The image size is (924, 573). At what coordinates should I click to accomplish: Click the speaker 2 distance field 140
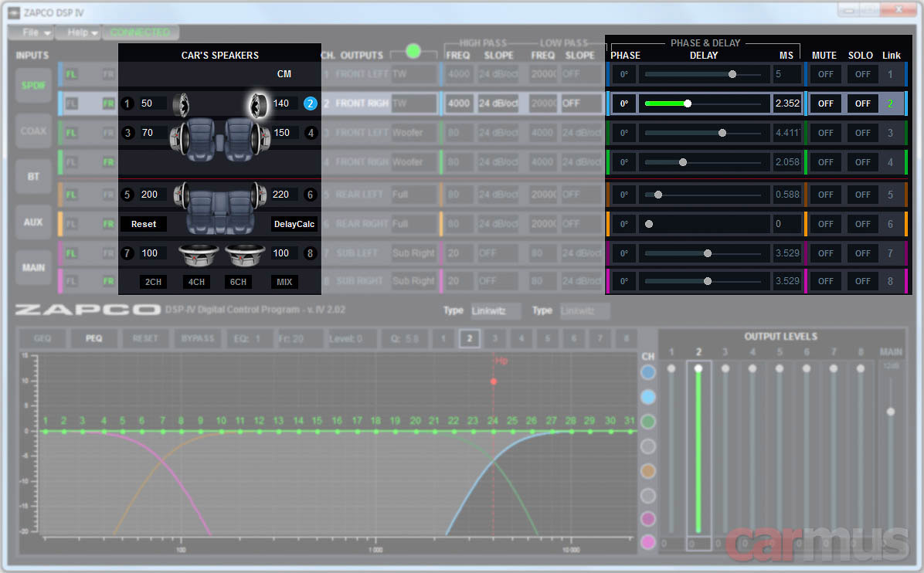284,103
